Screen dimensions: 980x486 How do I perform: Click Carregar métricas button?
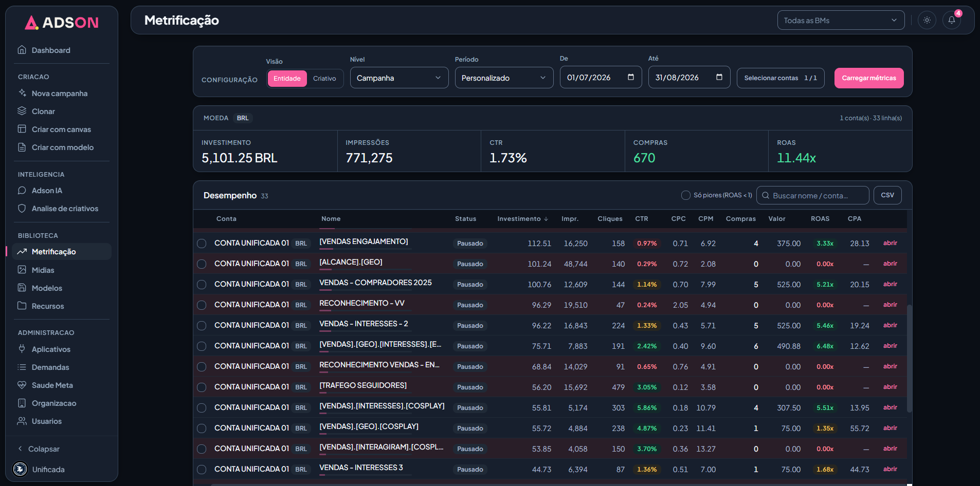pyautogui.click(x=869, y=78)
